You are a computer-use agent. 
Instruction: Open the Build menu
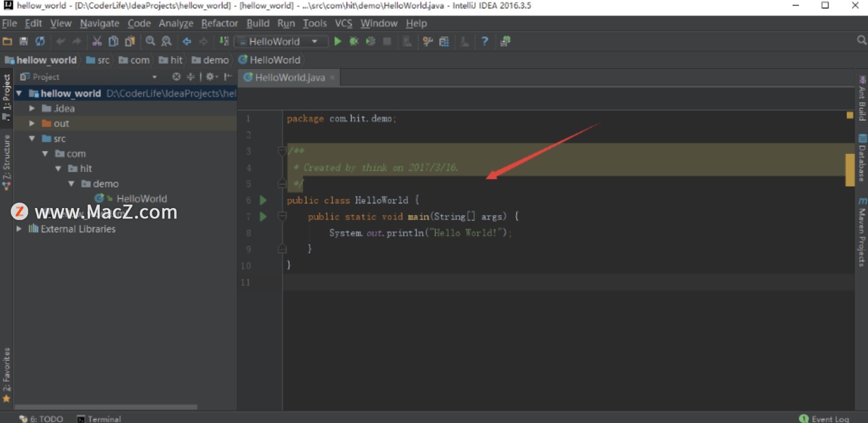coord(258,23)
